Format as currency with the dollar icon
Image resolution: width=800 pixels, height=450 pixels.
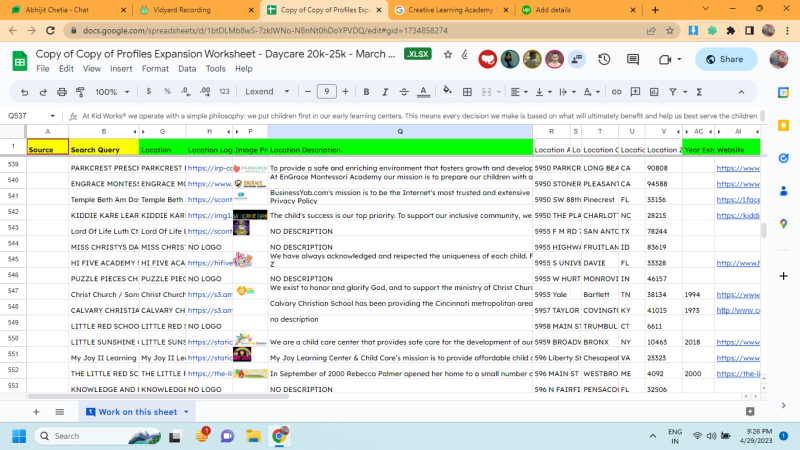(x=148, y=92)
